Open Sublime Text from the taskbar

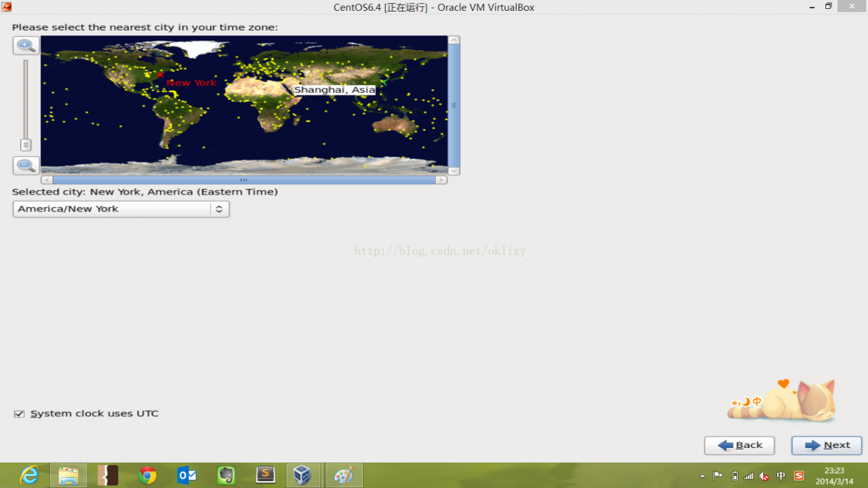265,475
